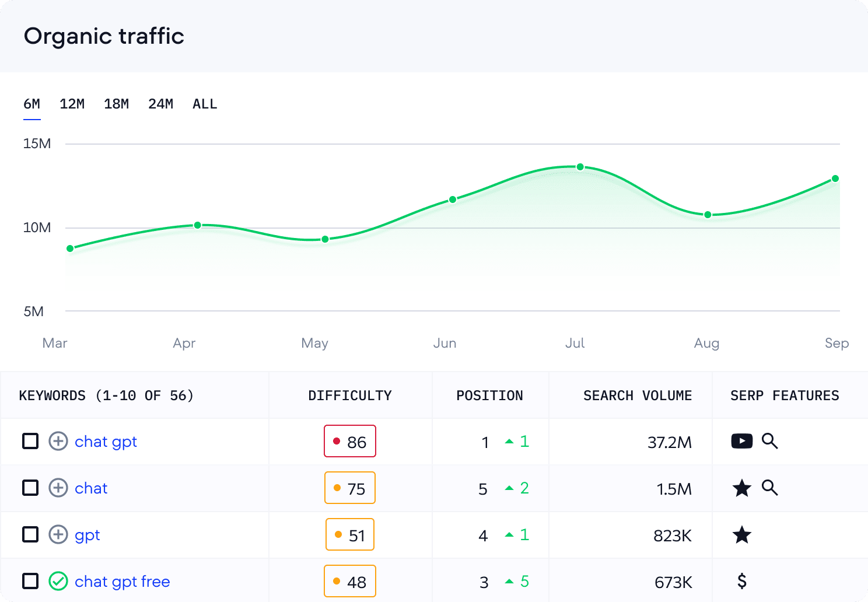The height and width of the screenshot is (602, 868).
Task: Select the ALL time range tab
Action: coord(205,104)
